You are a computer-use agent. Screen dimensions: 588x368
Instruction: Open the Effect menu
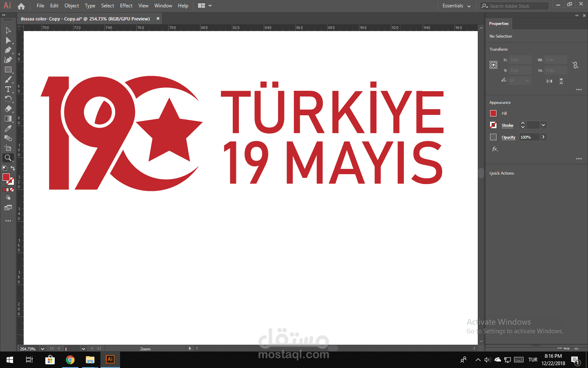coord(126,6)
